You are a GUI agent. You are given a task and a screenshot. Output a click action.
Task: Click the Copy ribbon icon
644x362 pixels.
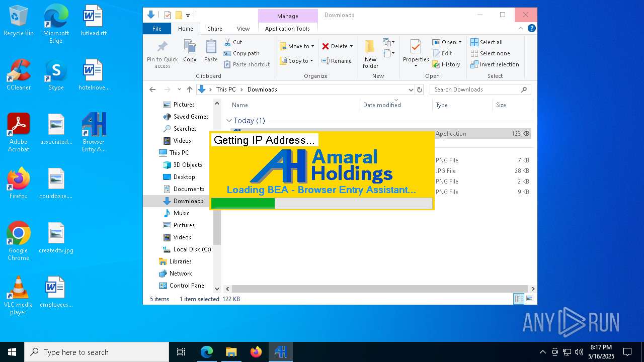pyautogui.click(x=190, y=51)
